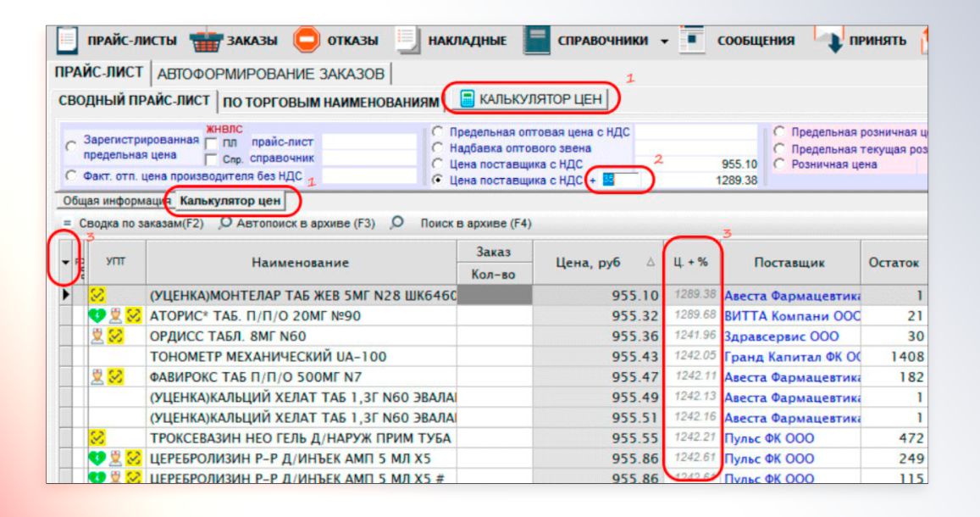Click the Справочники book icon

(x=536, y=40)
